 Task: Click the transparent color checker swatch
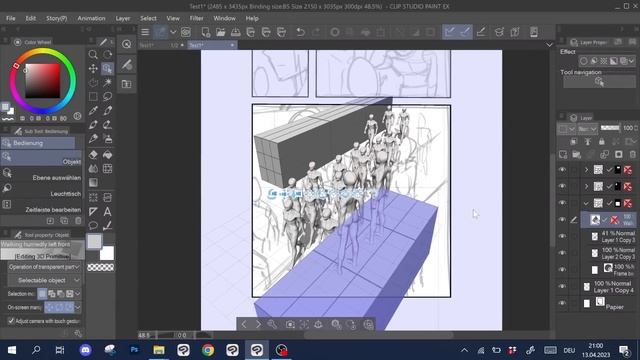pos(101,267)
